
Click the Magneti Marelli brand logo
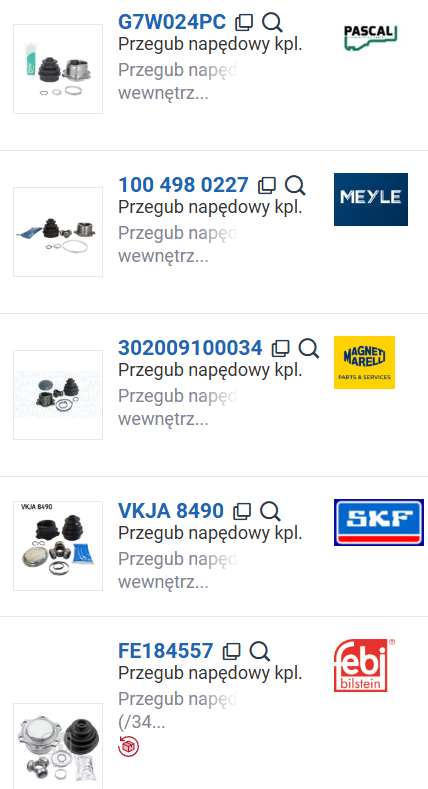coord(364,362)
